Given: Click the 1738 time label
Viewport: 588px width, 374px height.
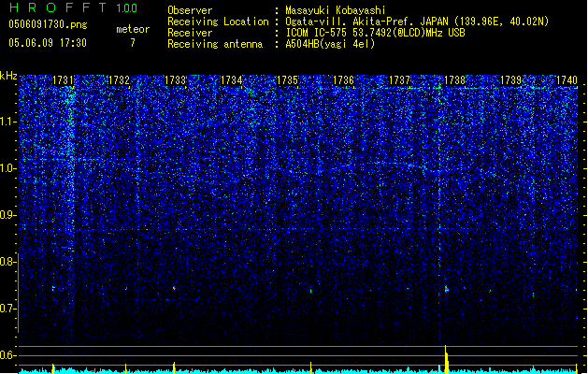Looking at the screenshot, I should coord(455,80).
